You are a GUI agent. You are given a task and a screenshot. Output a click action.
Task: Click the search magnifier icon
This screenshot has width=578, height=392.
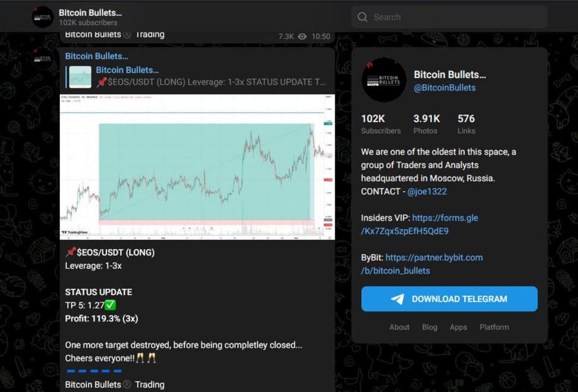pyautogui.click(x=362, y=17)
